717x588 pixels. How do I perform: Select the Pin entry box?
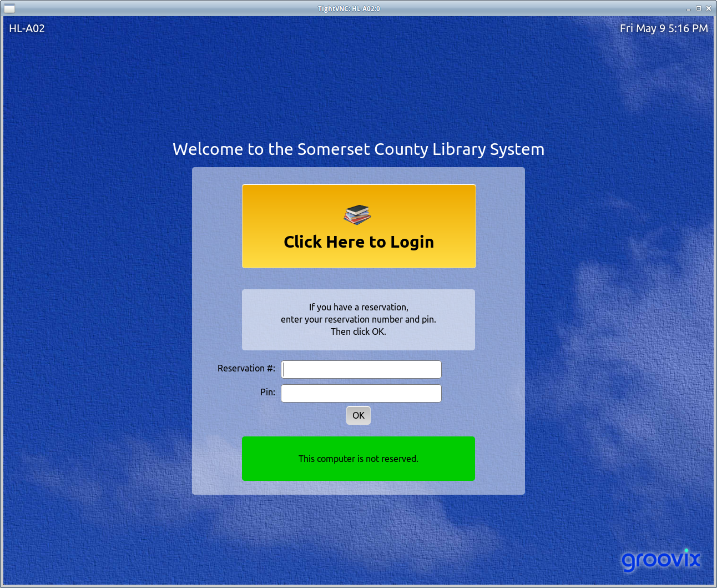[361, 393]
